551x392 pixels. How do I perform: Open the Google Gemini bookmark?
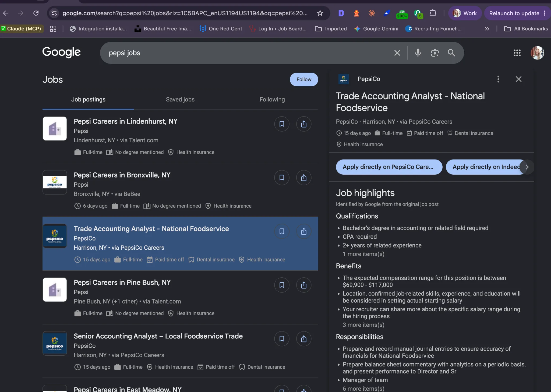[376, 29]
